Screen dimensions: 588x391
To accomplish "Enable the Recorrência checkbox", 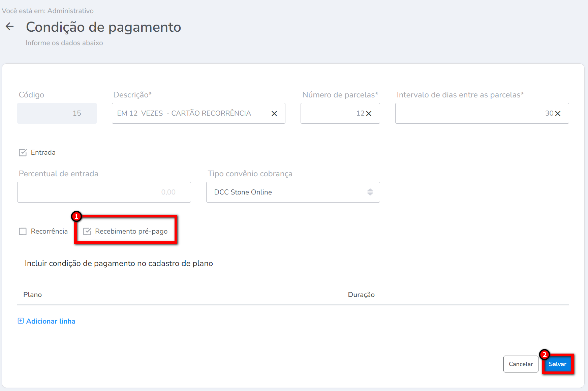I will coord(23,232).
